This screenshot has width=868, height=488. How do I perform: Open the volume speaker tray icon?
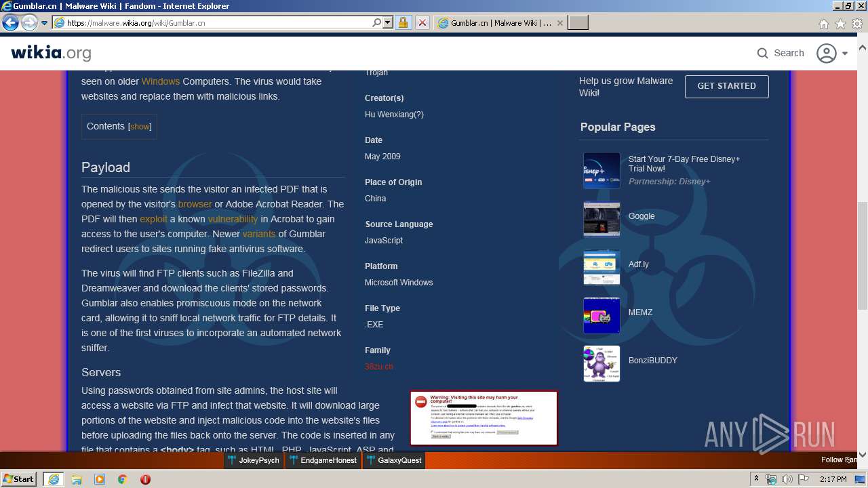pyautogui.click(x=787, y=479)
